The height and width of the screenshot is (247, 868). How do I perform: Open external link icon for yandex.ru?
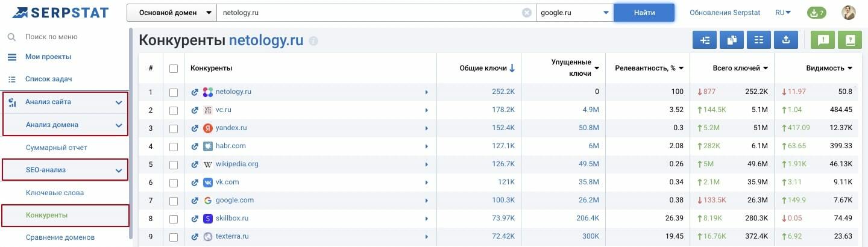coord(195,128)
